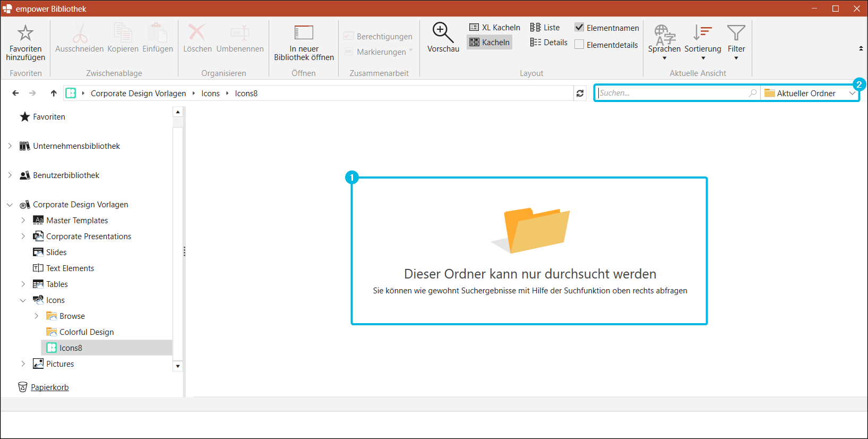Viewport: 868px width, 439px height.
Task: Click the Umbenennen icon
Action: [x=240, y=33]
